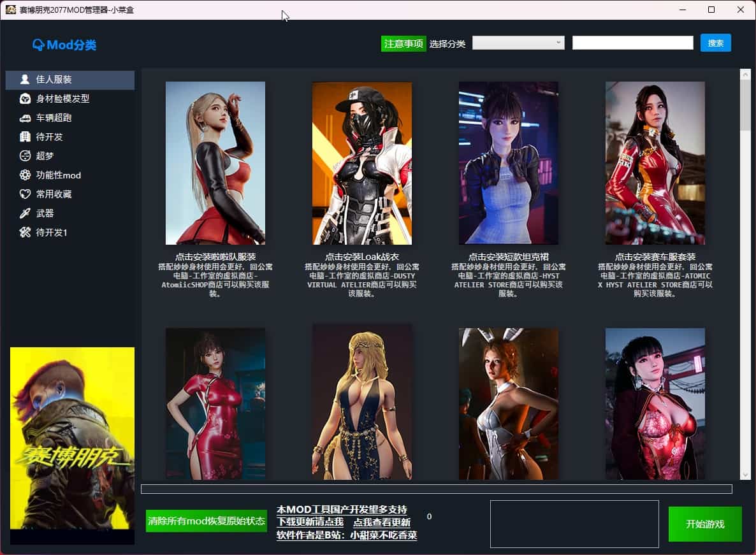Image resolution: width=756 pixels, height=555 pixels.
Task: Click the down arrow on the vertical scrollbar
Action: (745, 475)
